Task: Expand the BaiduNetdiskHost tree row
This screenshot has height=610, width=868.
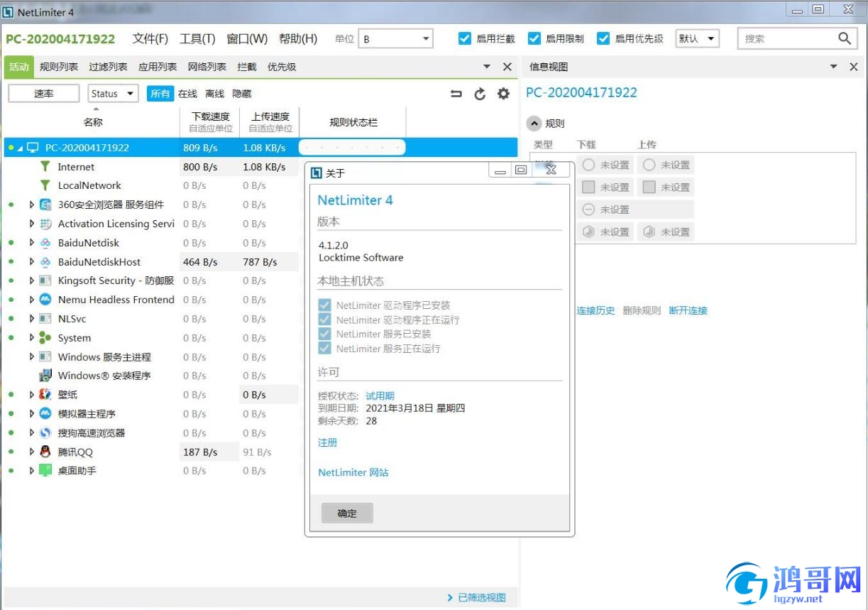Action: [x=32, y=262]
